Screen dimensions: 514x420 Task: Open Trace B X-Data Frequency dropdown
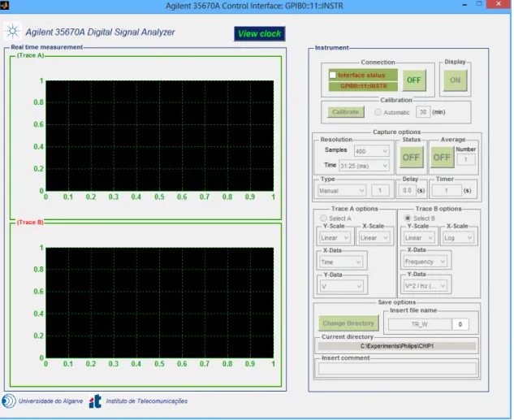click(x=425, y=262)
